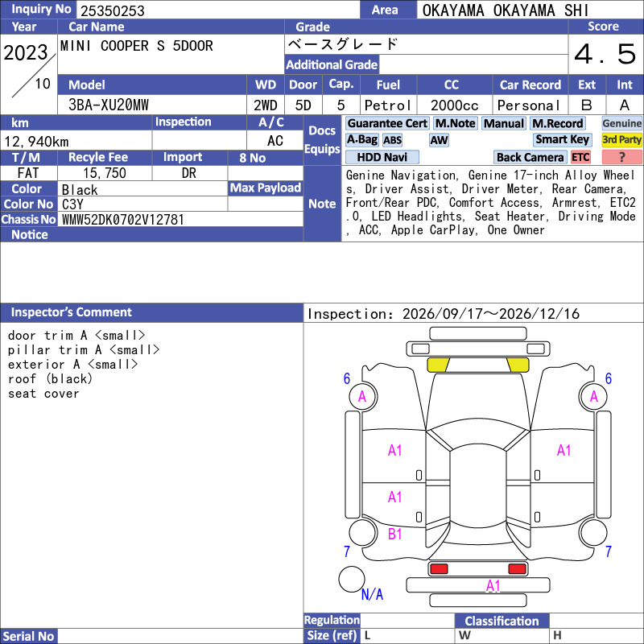Click the red ETC equipment badge

pyautogui.click(x=580, y=157)
